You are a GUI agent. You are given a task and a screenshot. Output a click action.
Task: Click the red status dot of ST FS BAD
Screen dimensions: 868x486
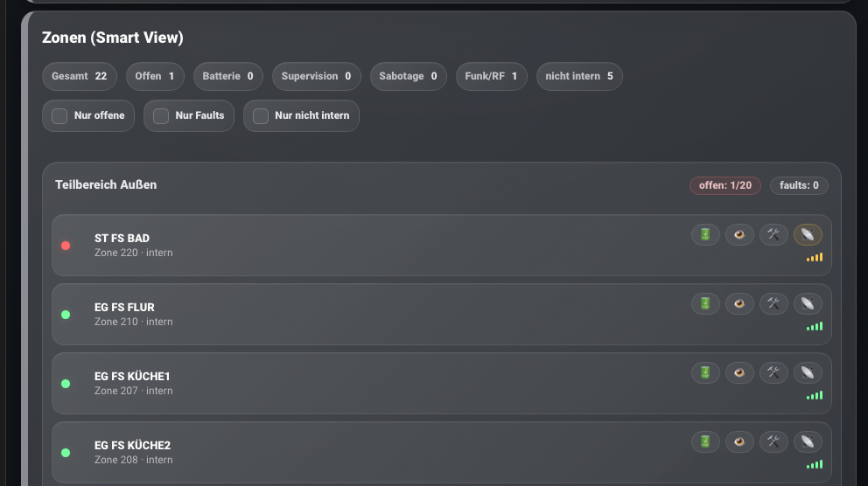click(66, 246)
